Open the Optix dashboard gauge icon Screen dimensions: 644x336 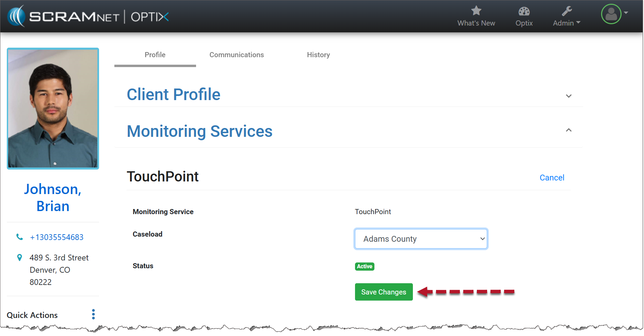524,11
